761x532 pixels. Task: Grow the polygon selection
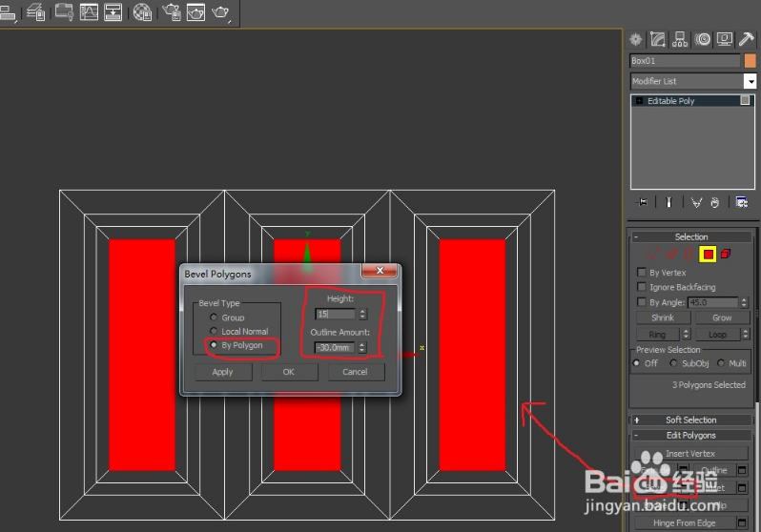[722, 317]
